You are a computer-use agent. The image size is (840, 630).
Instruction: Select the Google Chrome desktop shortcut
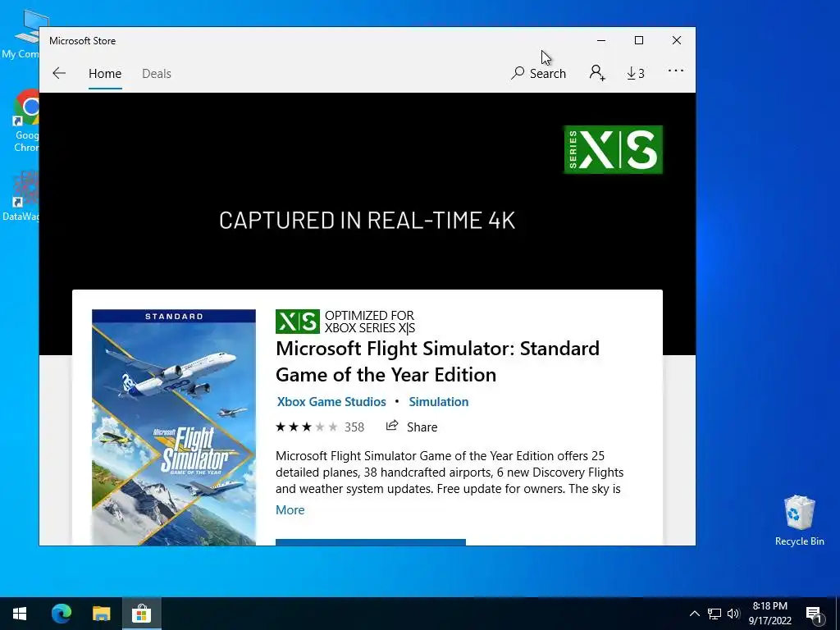click(x=26, y=121)
